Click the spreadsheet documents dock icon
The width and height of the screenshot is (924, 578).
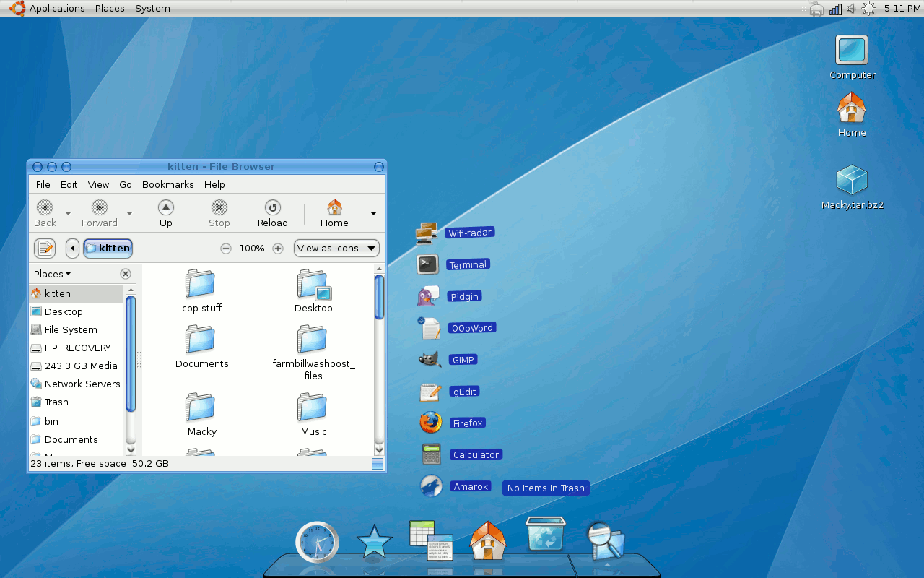coord(431,540)
